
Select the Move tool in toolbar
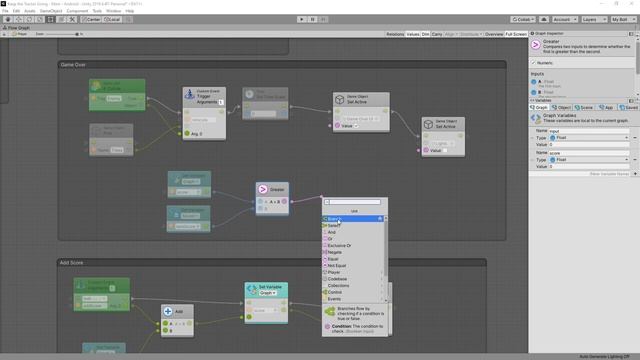point(18,19)
